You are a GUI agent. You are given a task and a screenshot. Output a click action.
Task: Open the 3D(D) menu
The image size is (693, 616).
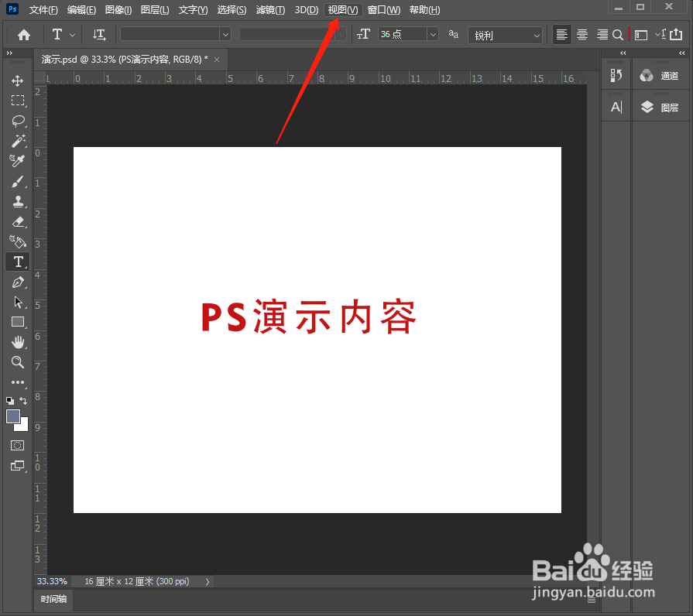307,10
